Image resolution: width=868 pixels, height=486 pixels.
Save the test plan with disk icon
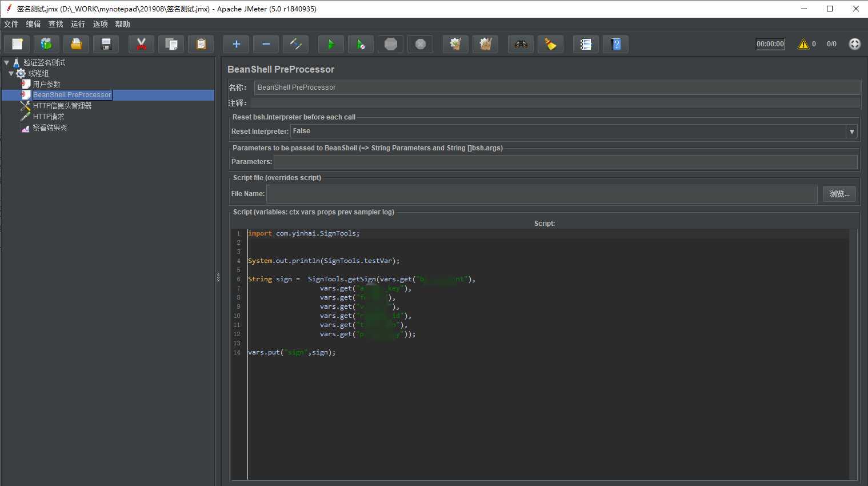(x=106, y=44)
